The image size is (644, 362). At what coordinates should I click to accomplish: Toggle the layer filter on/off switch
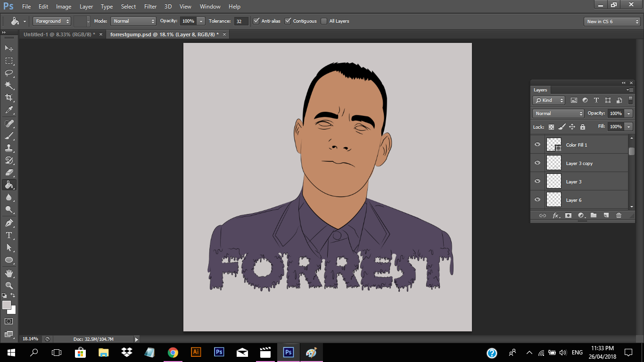tap(631, 100)
